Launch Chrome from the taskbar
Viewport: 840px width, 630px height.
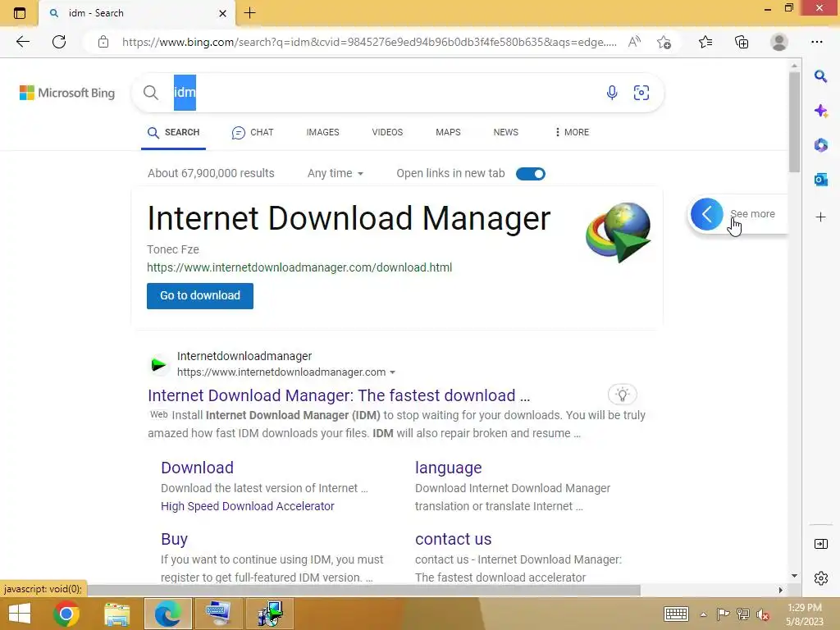click(66, 614)
